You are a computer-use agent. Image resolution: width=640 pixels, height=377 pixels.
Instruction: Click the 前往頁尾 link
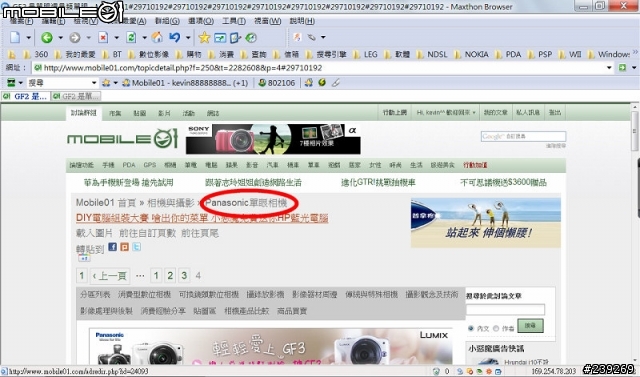[200, 233]
